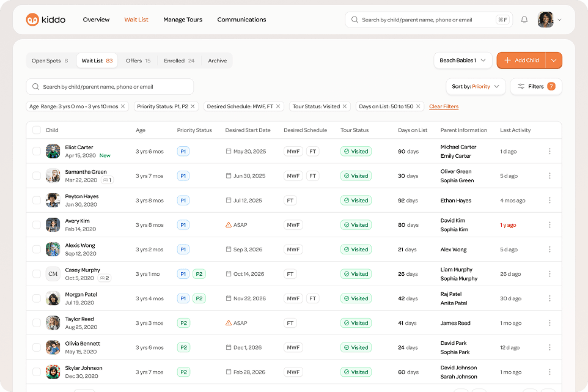Select the checkbox for Peyton Hayes
Viewport: 588px width, 392px height.
(x=37, y=201)
